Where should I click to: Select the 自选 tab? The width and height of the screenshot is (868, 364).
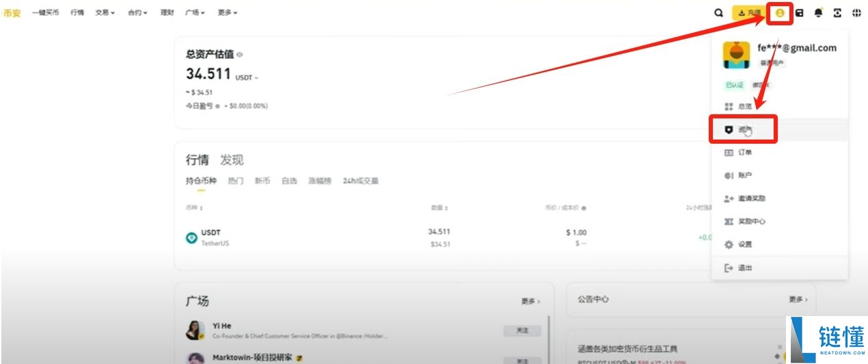(290, 181)
